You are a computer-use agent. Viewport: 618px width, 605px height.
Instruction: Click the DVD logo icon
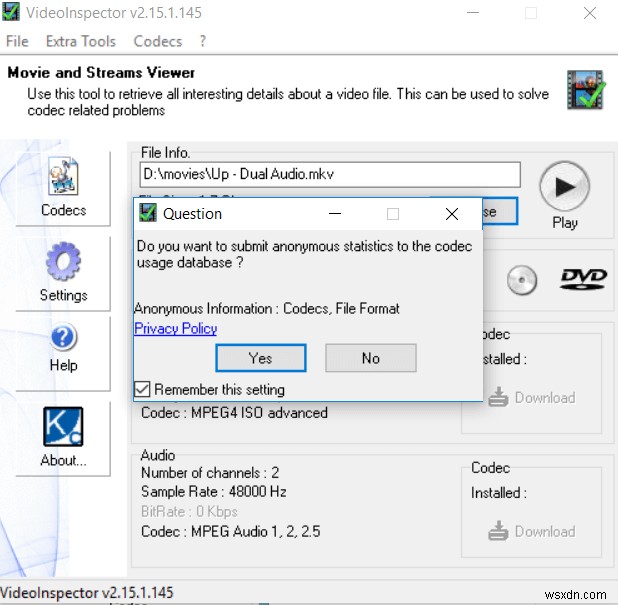click(584, 279)
